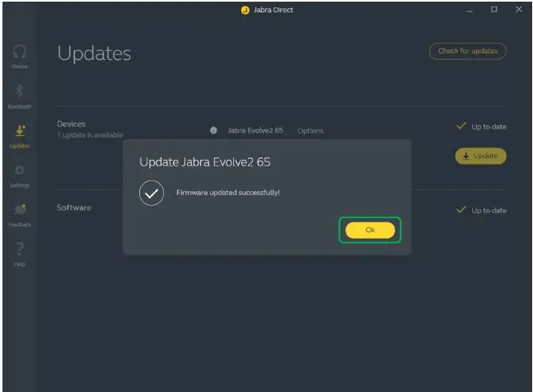This screenshot has height=392, width=533.
Task: Click the Devices section heading
Action: point(71,124)
